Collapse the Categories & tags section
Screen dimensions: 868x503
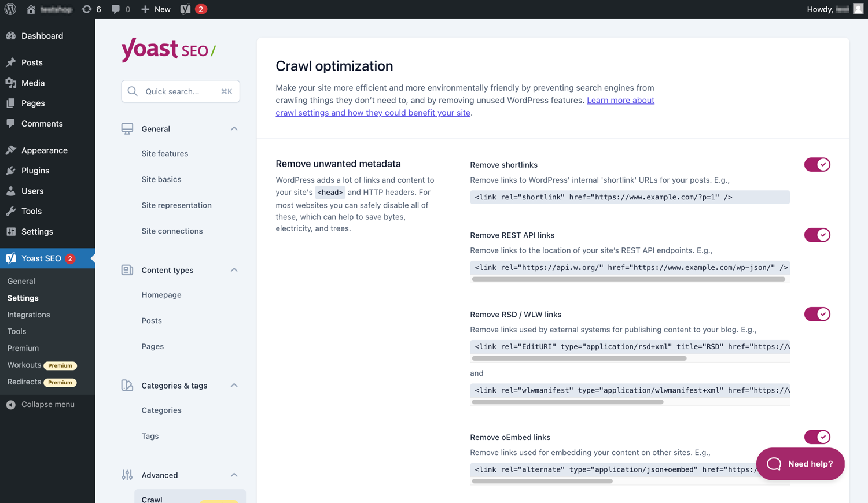[x=234, y=385]
